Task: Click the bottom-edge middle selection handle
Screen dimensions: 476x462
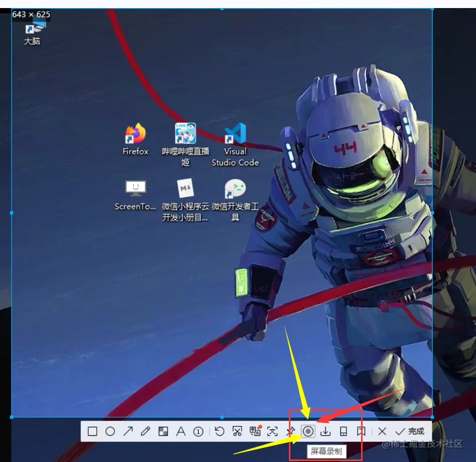Action: click(x=222, y=417)
